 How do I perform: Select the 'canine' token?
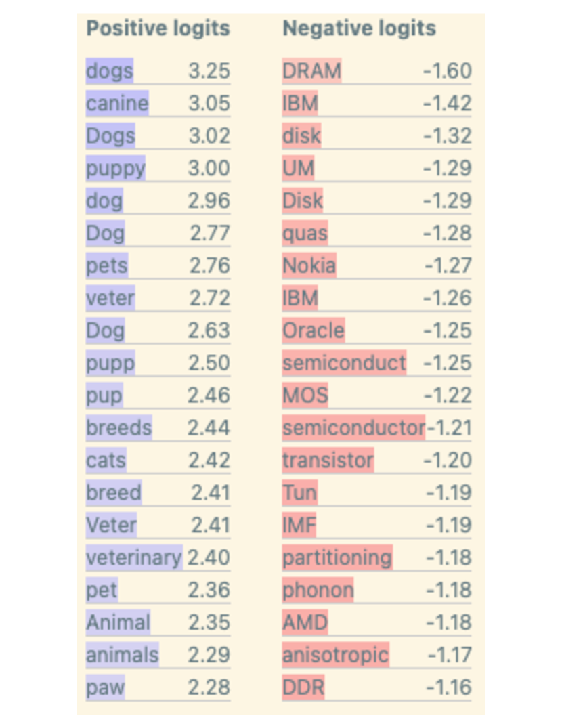point(117,104)
